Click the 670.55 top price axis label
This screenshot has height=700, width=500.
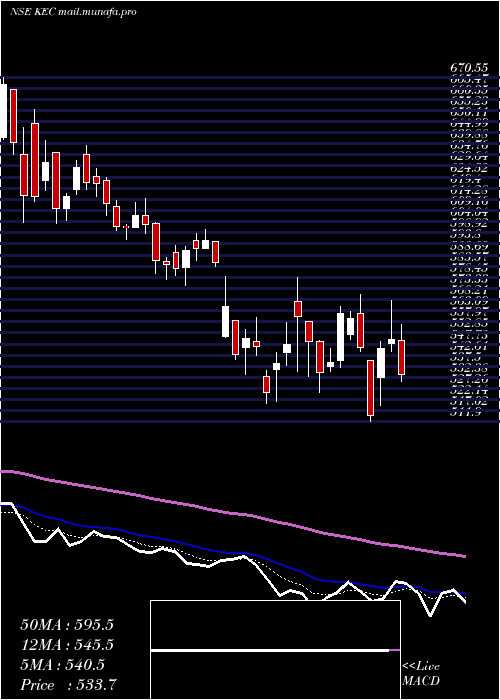469,68
